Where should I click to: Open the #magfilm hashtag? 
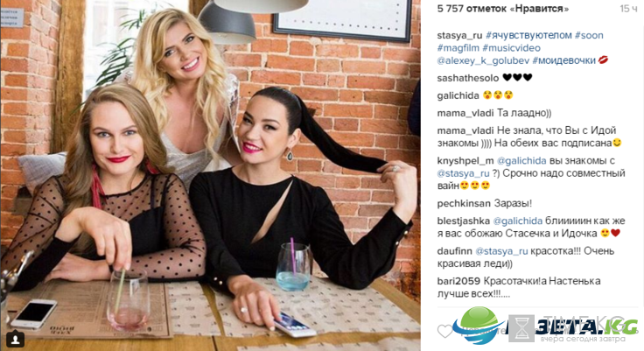coord(458,48)
